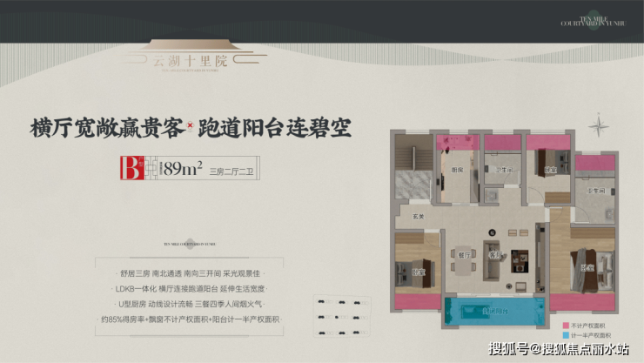Click the 封闭阳台 label on the blue balcony
This screenshot has width=644, height=363.
tap(495, 312)
